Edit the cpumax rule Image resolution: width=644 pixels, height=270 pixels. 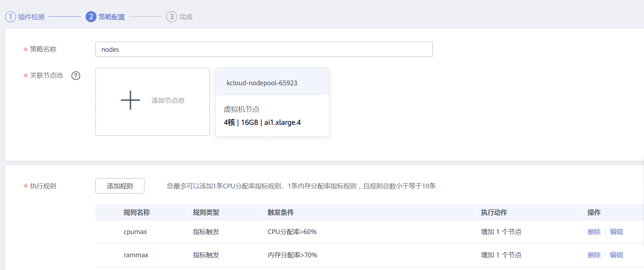(x=616, y=232)
